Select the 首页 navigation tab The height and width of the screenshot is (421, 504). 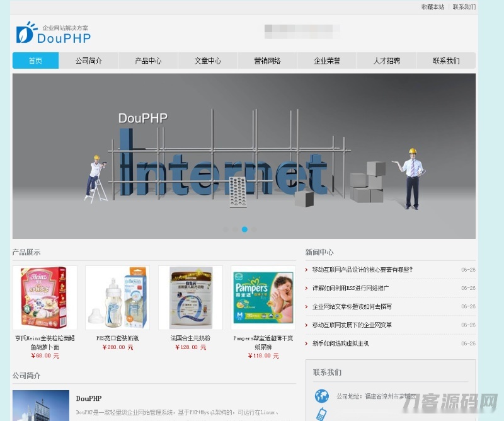35,61
